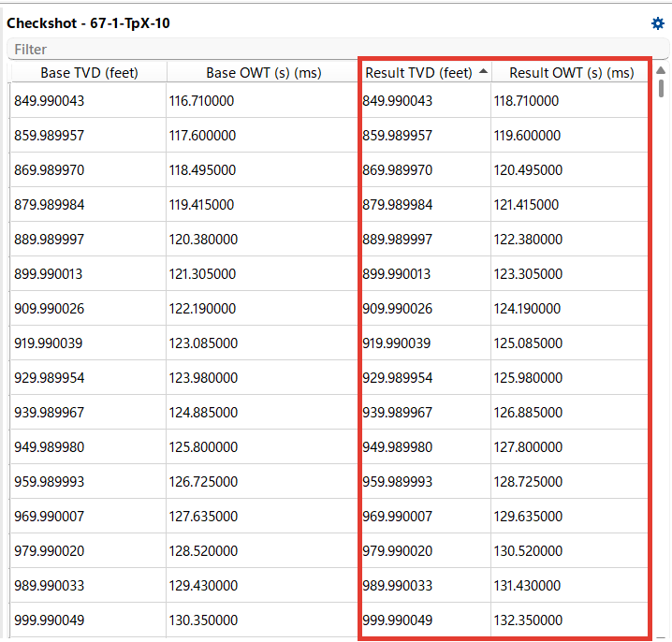Screen dimensions: 672x642
Task: Click the vertical scrollbar thumb
Action: coord(661,88)
